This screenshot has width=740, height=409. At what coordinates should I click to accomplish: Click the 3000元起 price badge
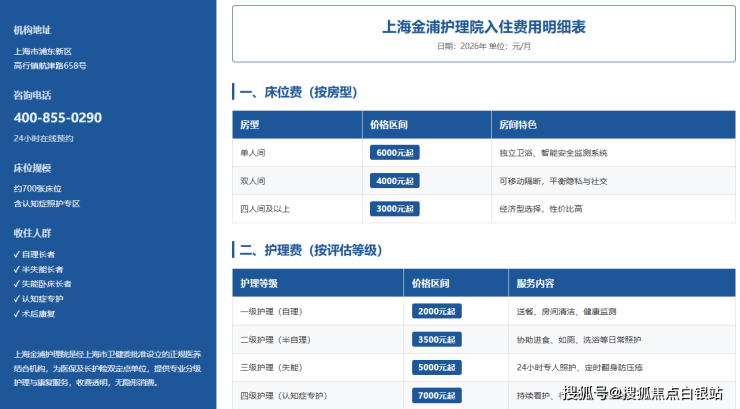(x=395, y=209)
